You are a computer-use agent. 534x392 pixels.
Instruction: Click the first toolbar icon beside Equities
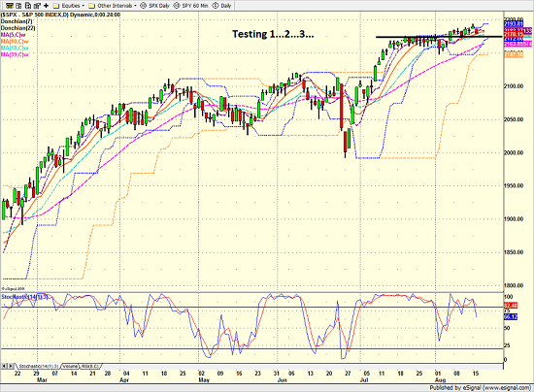[10, 6]
